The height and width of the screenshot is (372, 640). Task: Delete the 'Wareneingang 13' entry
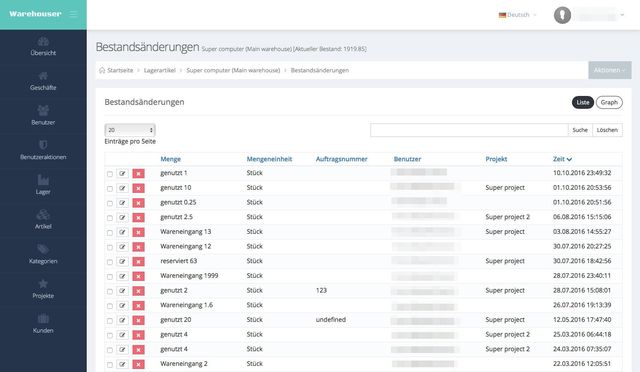coord(138,232)
